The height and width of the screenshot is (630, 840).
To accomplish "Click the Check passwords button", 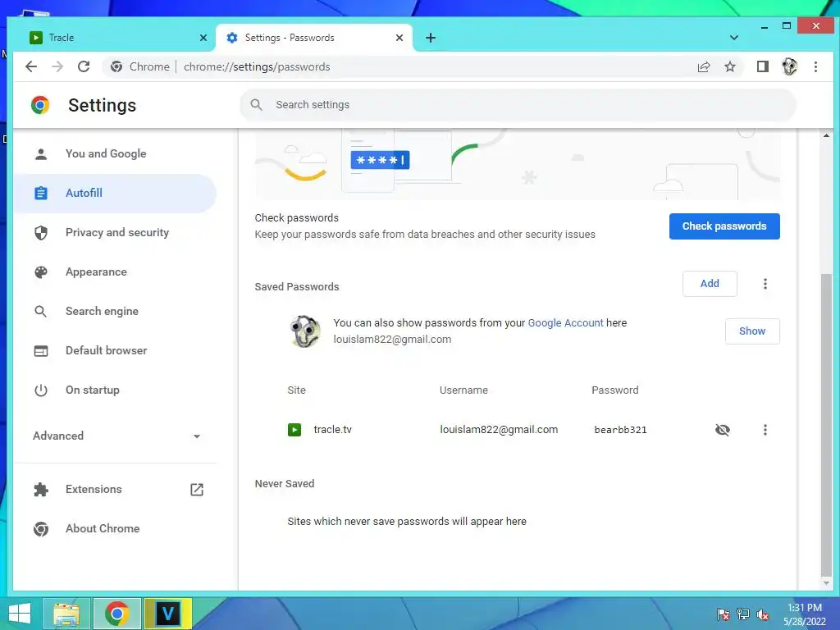I will (724, 226).
